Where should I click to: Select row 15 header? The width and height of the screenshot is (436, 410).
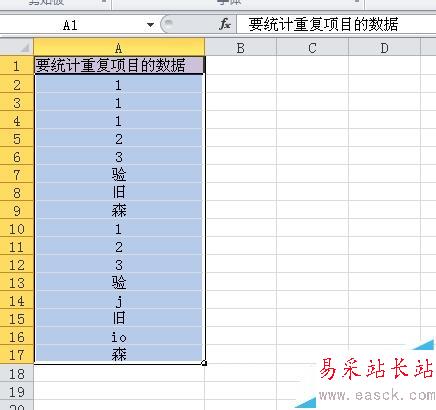(17, 318)
